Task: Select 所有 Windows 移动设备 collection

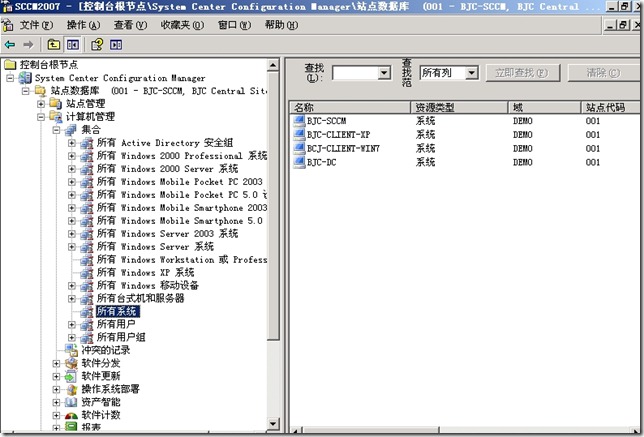Action: pos(148,285)
